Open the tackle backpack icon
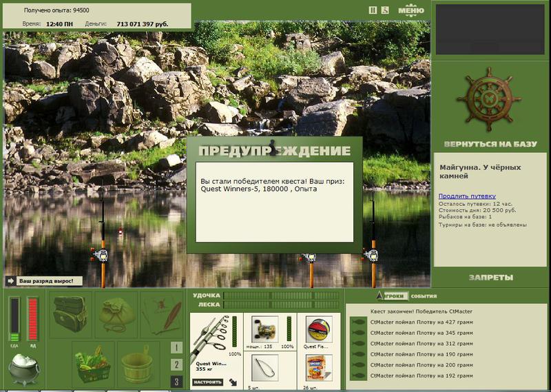551x392 pixels. tap(70, 314)
